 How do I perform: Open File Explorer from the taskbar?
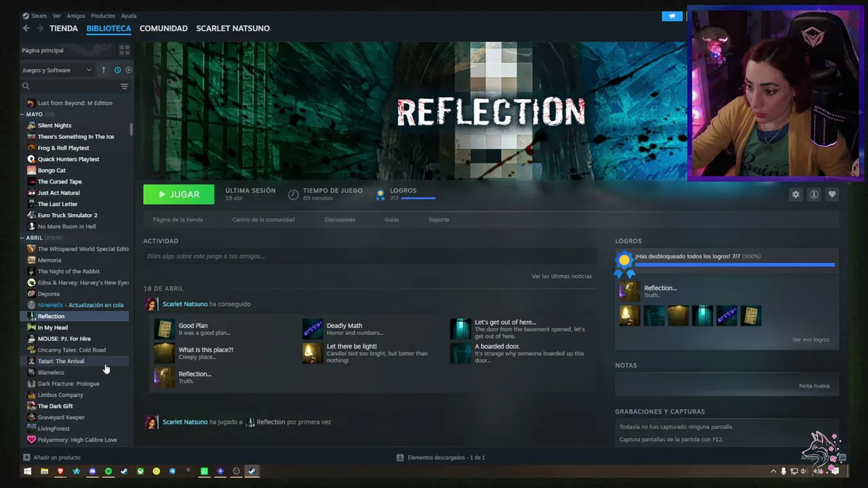[x=44, y=471]
